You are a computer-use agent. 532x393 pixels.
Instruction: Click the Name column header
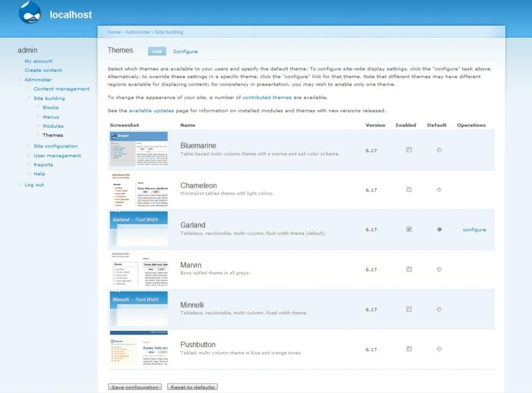[x=187, y=125]
